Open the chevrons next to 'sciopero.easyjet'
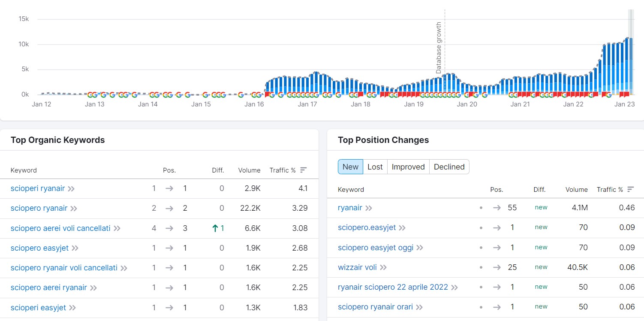The height and width of the screenshot is (321, 644). click(402, 228)
